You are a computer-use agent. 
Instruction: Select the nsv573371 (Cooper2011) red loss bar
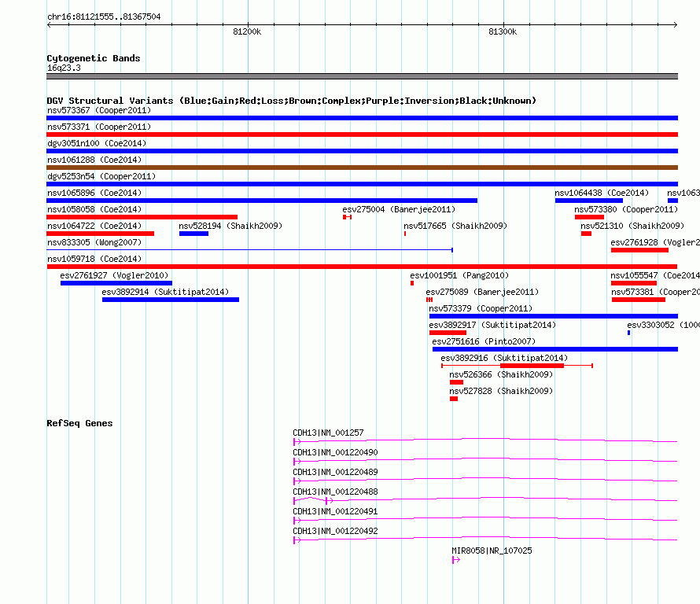click(x=362, y=134)
